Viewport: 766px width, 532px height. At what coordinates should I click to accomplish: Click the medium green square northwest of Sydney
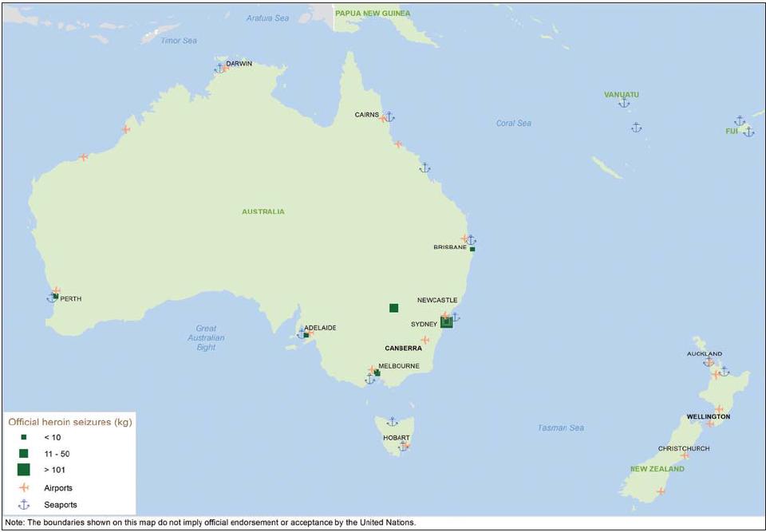[x=393, y=308]
